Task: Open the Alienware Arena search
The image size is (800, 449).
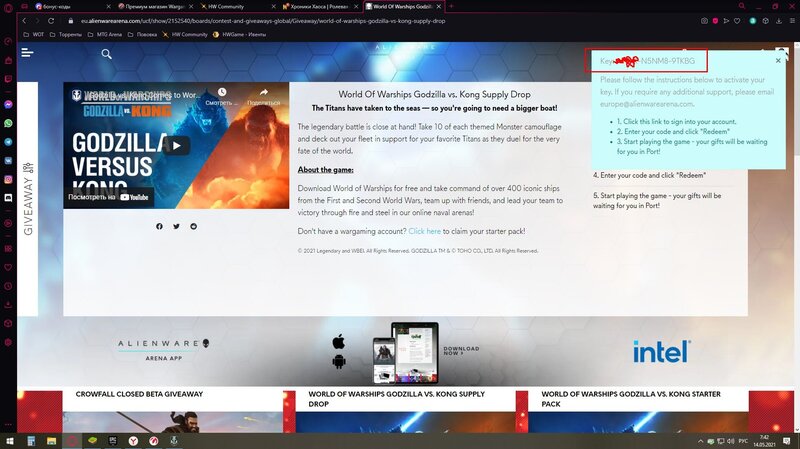Action: click(106, 54)
